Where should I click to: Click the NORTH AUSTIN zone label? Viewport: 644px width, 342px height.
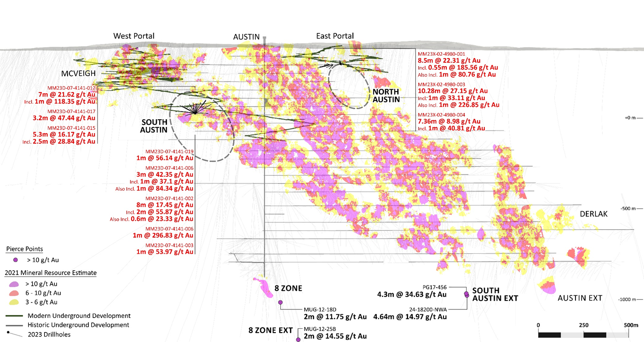click(x=386, y=96)
